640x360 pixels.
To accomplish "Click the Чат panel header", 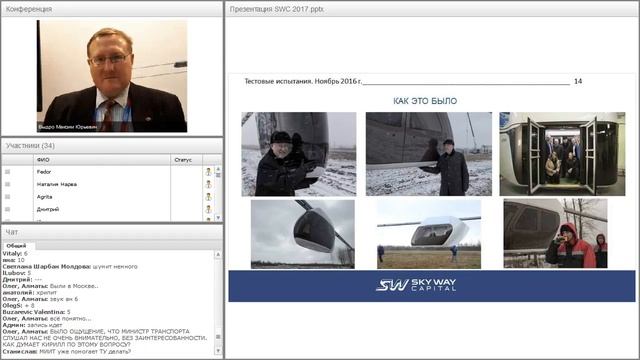I will click(x=112, y=232).
